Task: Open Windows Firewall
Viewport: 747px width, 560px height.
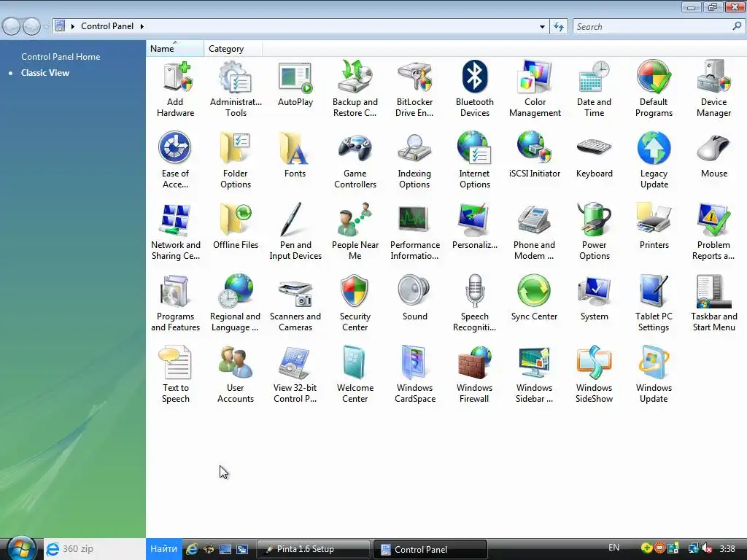Action: coord(474,374)
